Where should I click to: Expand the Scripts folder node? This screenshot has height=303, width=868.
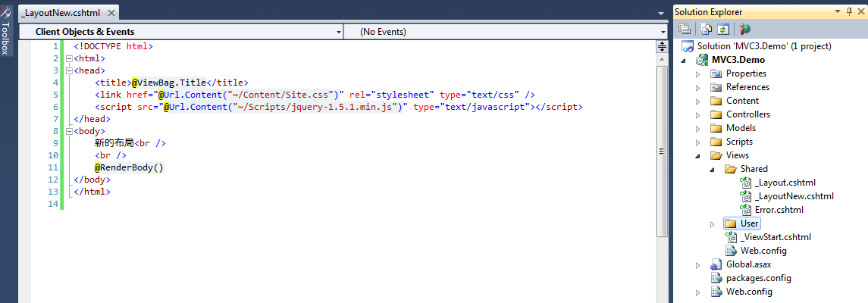coord(698,142)
